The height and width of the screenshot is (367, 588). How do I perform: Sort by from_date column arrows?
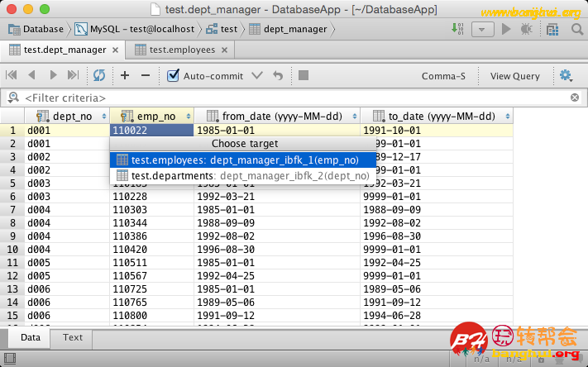tap(355, 117)
